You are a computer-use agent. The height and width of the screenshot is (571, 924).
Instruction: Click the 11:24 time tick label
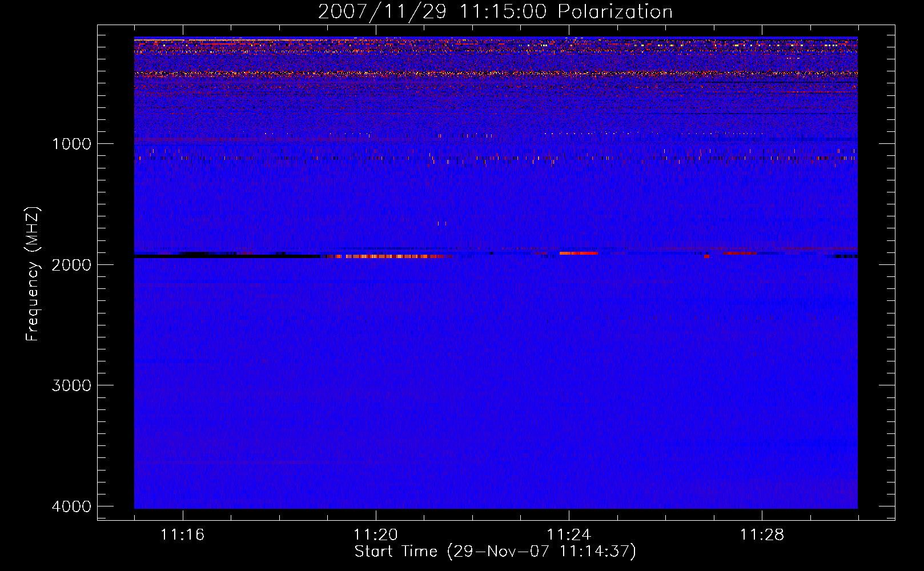click(x=569, y=535)
